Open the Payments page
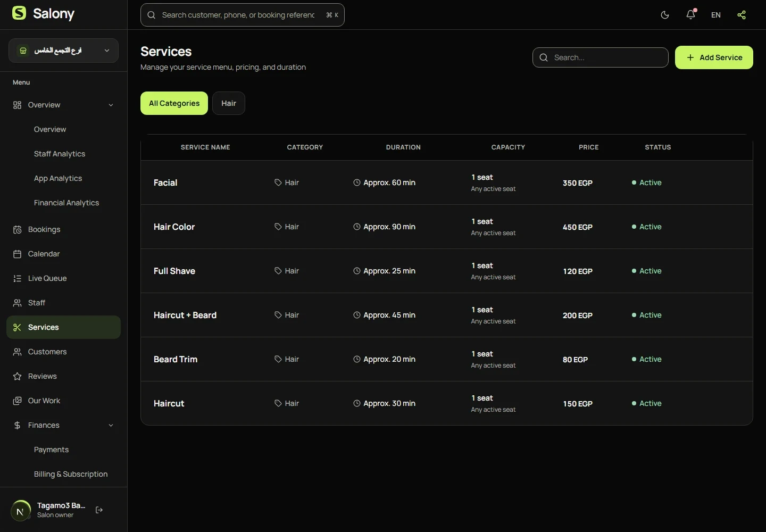This screenshot has height=532, width=766. coord(51,450)
